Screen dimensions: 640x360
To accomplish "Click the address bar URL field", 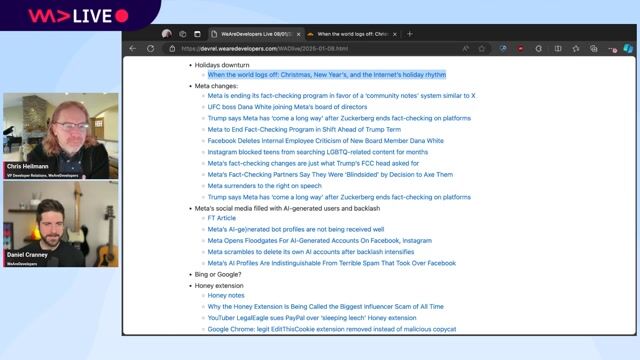I will [318, 49].
